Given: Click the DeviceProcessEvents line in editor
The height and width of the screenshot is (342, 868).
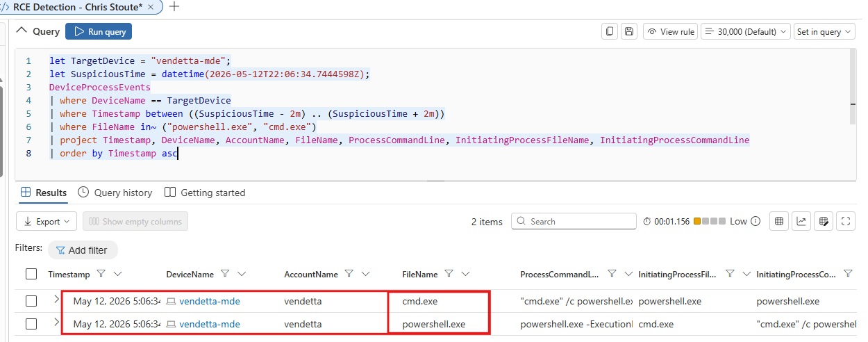Looking at the screenshot, I should pos(99,87).
